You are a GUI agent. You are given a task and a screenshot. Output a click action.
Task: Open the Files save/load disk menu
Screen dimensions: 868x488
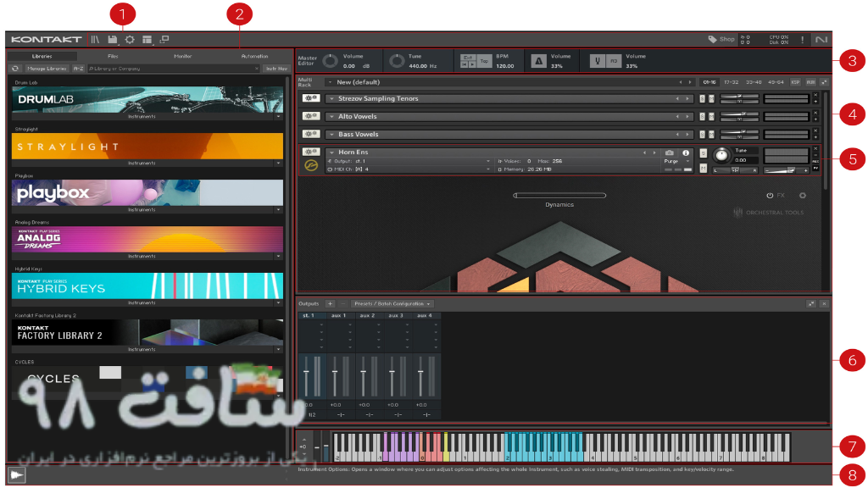click(113, 39)
